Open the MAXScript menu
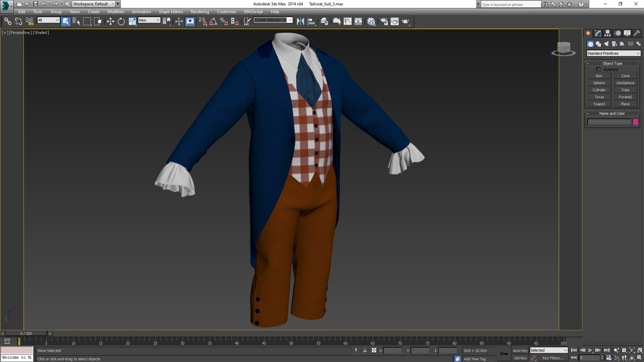Image resolution: width=644 pixels, height=362 pixels. tap(253, 12)
